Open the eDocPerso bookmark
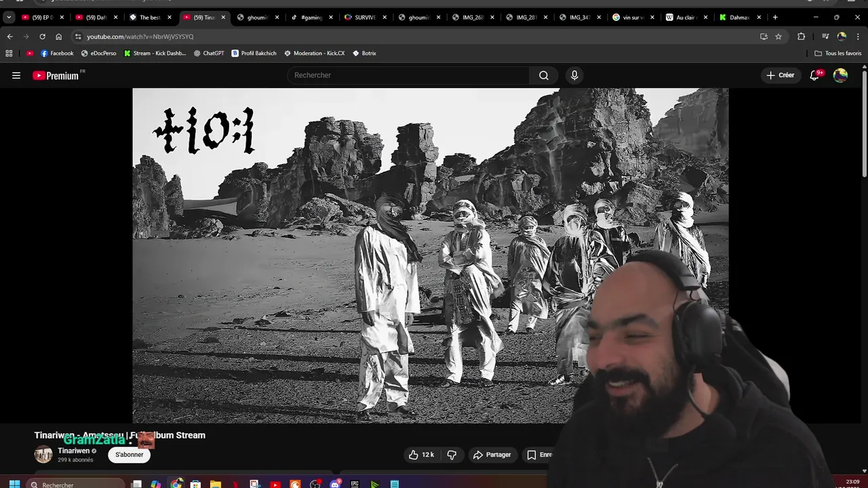Viewport: 868px width, 488px height. click(x=98, y=53)
